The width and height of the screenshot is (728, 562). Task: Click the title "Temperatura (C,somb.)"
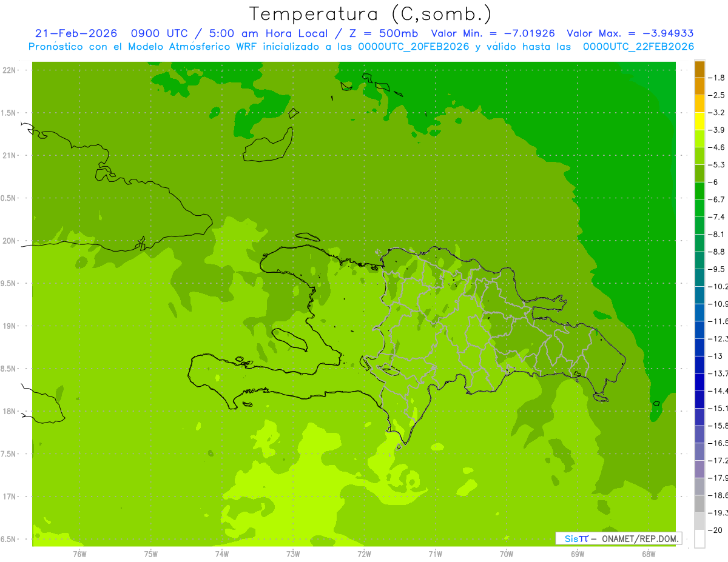(x=371, y=14)
